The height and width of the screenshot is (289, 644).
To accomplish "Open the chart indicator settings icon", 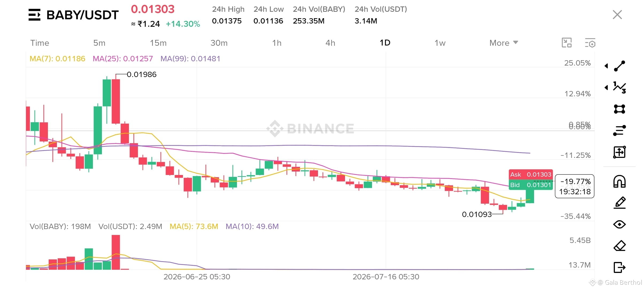I will coord(590,43).
